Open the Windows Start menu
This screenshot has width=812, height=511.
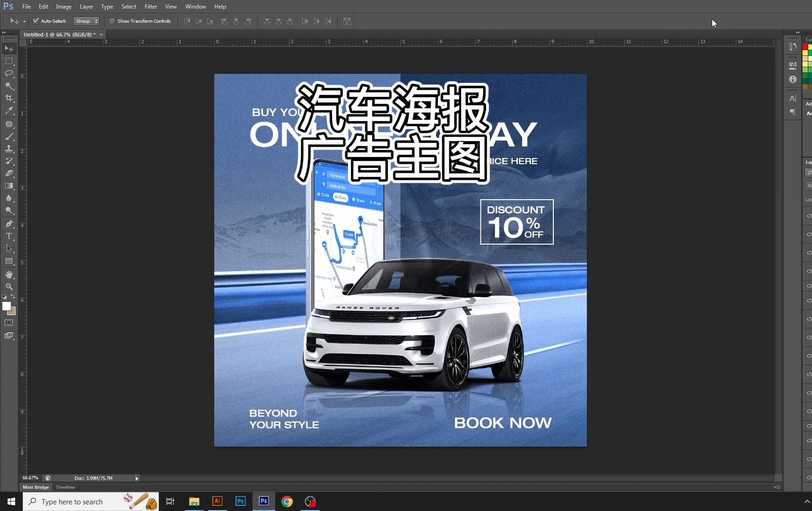[x=11, y=502]
